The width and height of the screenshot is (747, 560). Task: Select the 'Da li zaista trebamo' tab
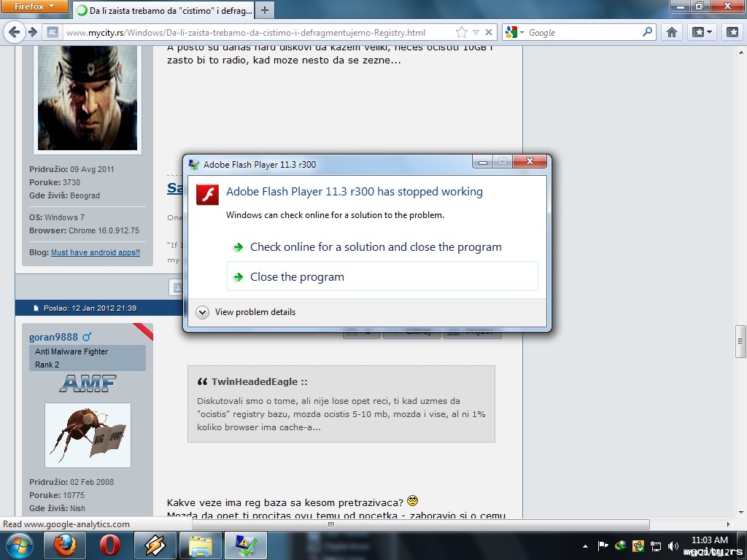pyautogui.click(x=164, y=10)
